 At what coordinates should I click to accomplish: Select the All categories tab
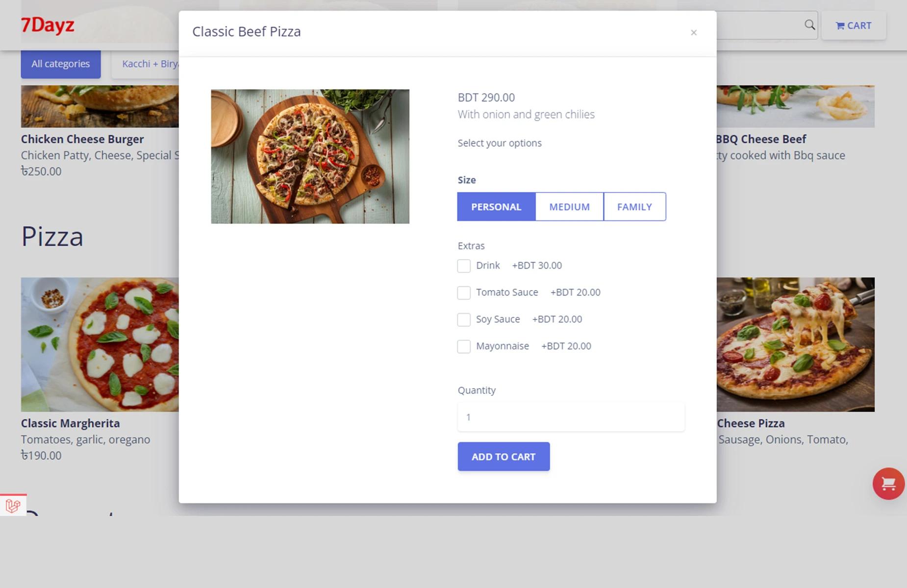coord(61,64)
